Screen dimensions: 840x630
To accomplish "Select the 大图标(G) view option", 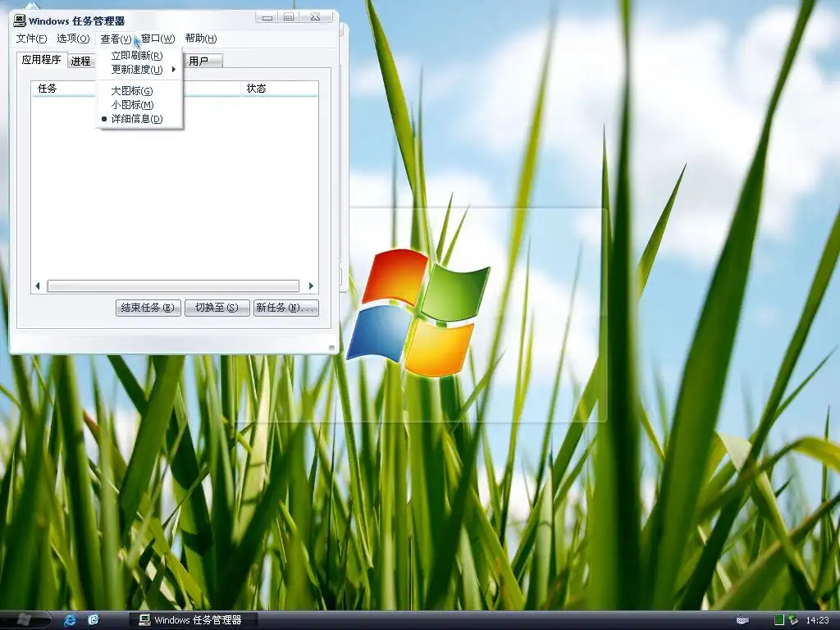I will point(139,91).
